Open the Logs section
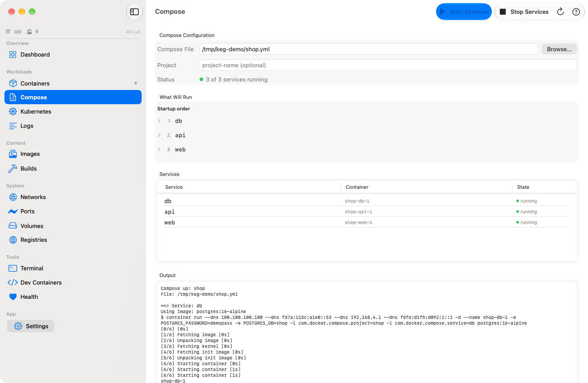This screenshot has width=588, height=383. point(73,126)
